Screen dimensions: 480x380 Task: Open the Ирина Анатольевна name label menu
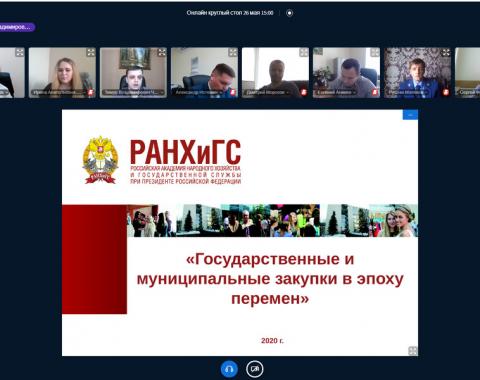pos(59,92)
